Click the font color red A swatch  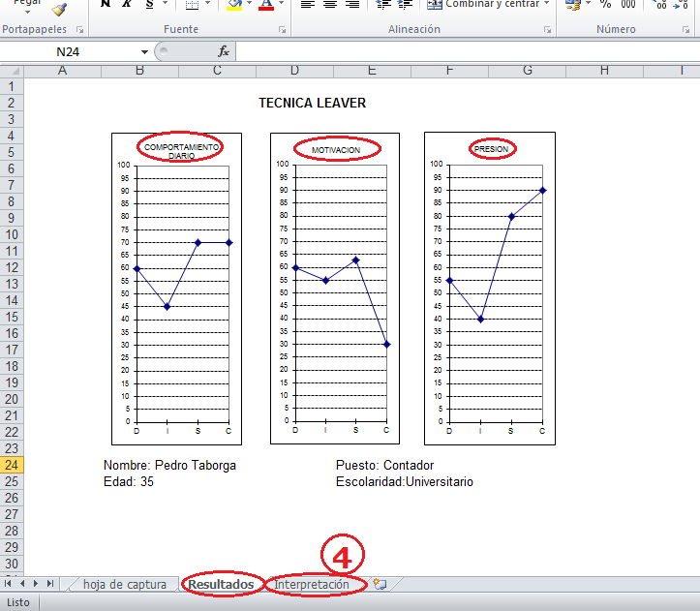click(x=266, y=5)
